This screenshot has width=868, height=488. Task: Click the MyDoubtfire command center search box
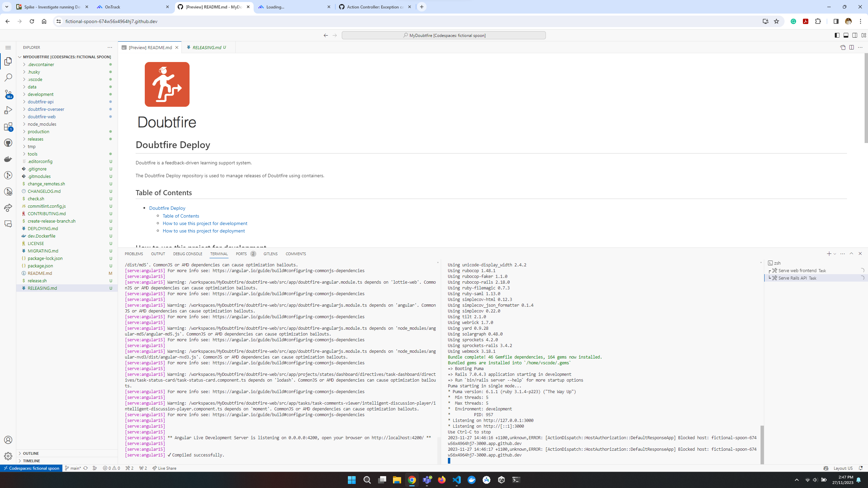pos(443,35)
